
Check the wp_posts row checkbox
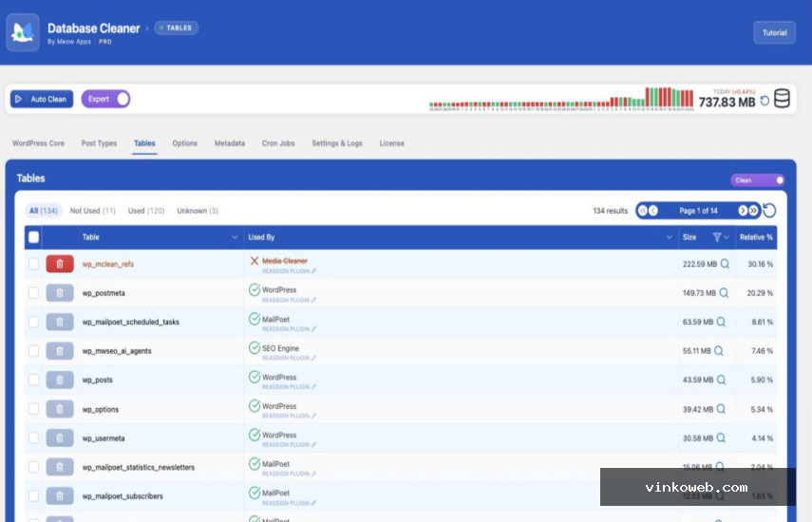click(x=33, y=380)
